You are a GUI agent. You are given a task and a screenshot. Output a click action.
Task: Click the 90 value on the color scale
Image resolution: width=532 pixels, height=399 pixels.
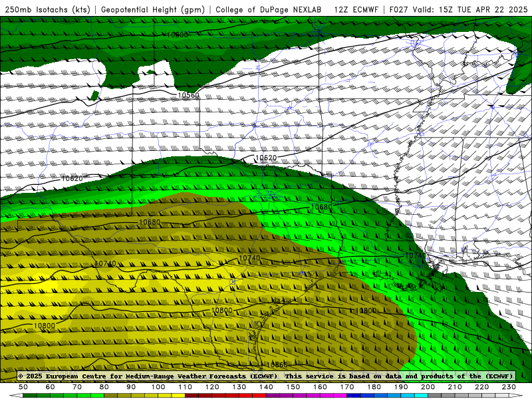tap(131, 387)
